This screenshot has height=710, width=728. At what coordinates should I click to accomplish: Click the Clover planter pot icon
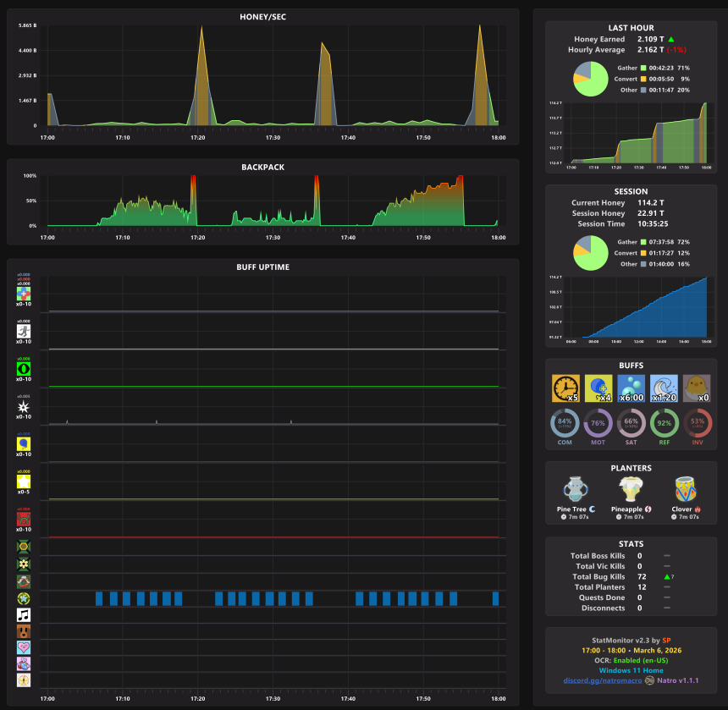click(x=686, y=490)
